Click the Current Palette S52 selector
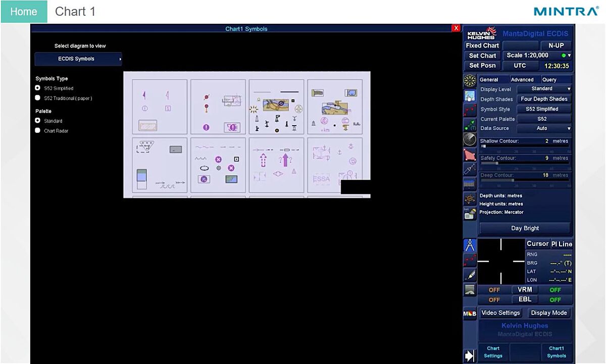 point(544,119)
